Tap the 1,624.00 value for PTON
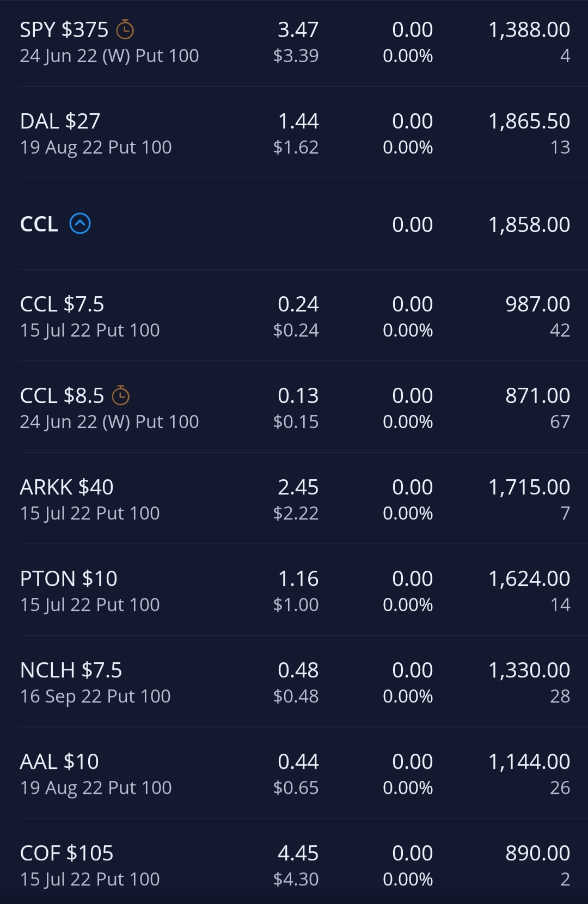This screenshot has height=904, width=588. point(529,579)
